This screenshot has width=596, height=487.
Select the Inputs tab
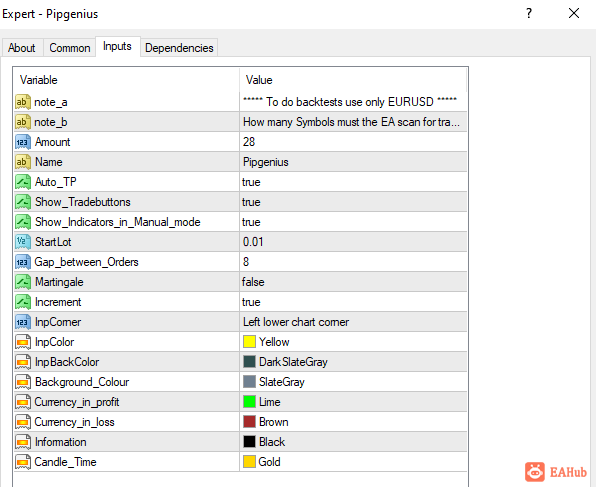click(x=117, y=46)
